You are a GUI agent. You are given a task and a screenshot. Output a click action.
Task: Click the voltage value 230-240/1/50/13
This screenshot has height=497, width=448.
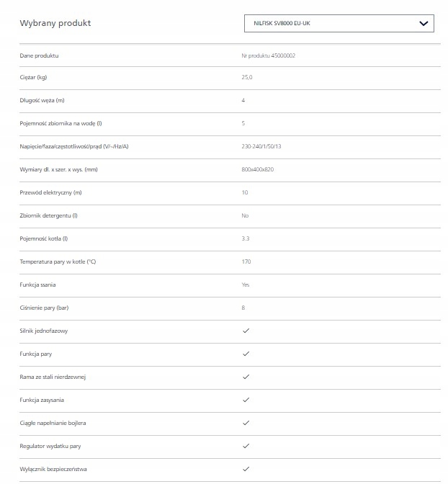pos(261,146)
